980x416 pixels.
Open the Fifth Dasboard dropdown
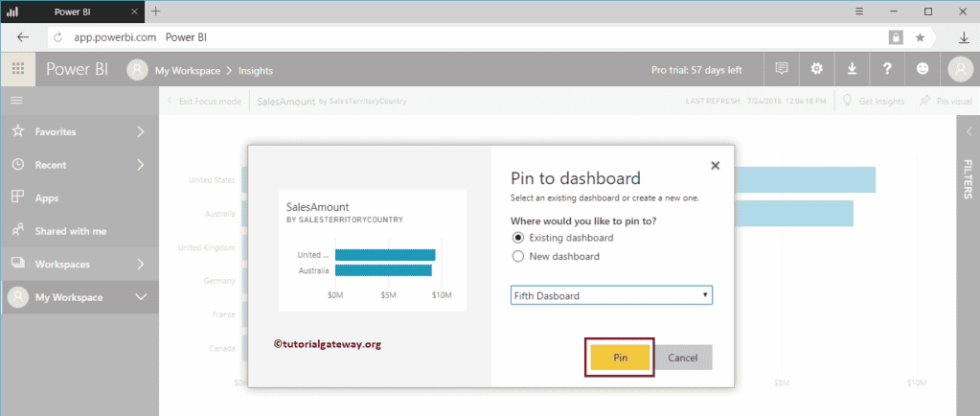612,295
